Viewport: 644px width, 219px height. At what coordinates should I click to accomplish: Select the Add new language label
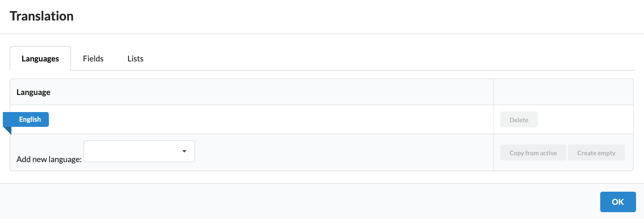click(49, 159)
